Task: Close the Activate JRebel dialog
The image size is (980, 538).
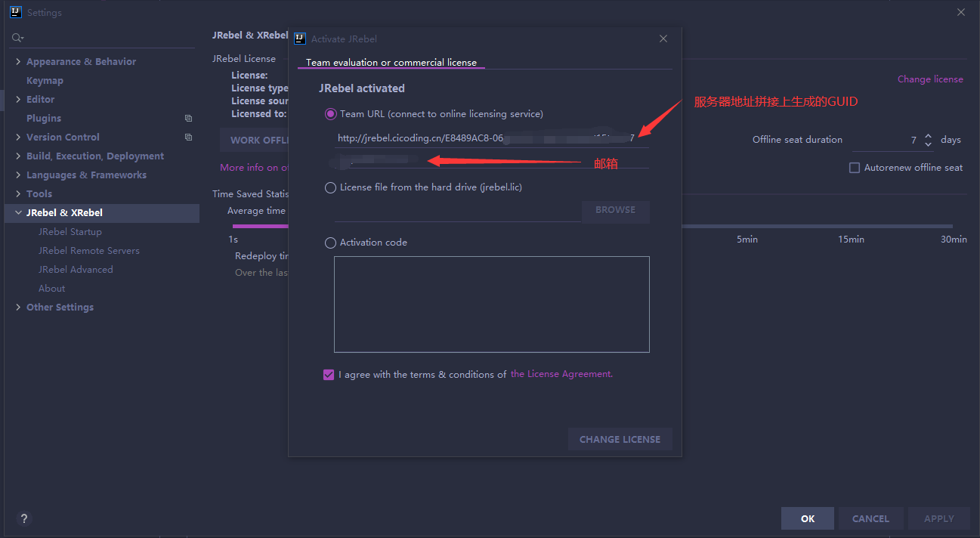Action: coord(663,39)
